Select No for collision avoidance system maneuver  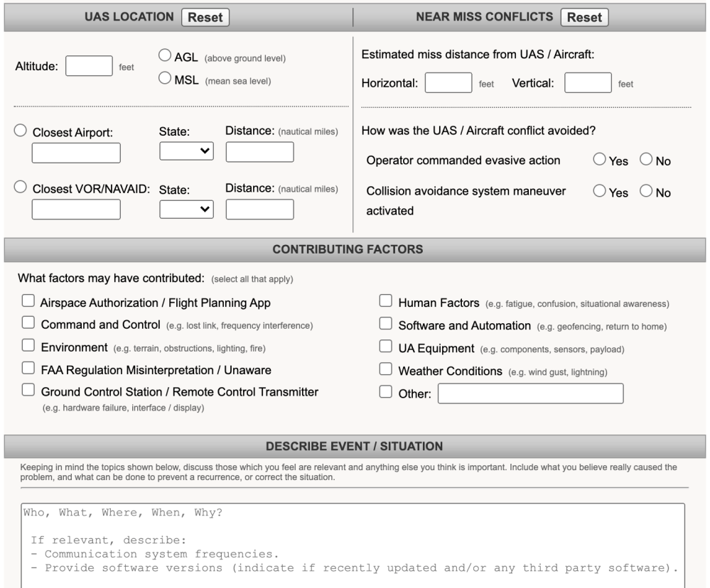click(x=646, y=192)
